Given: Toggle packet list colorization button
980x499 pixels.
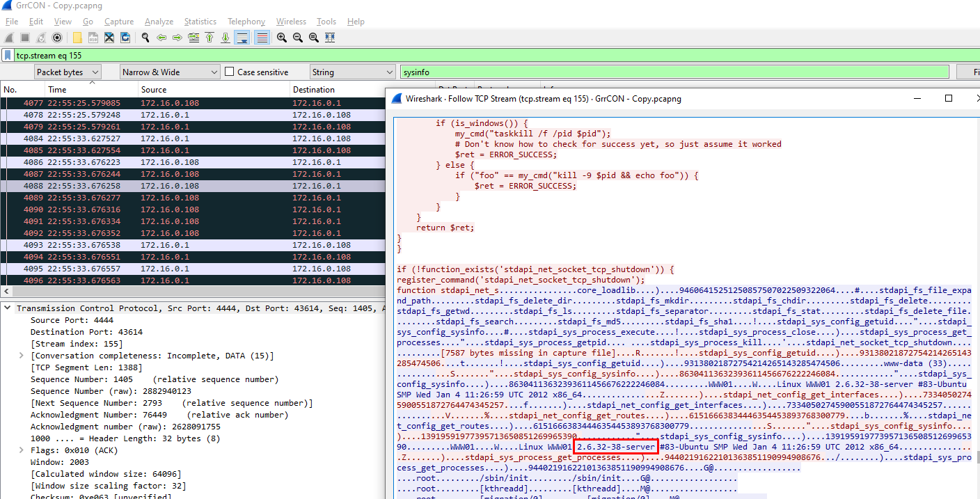Looking at the screenshot, I should coord(262,38).
